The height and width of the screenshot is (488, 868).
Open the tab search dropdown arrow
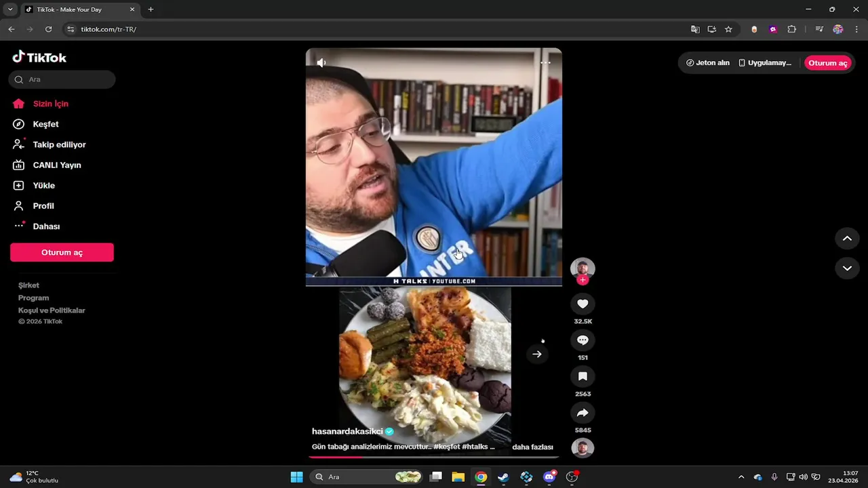coord(10,9)
